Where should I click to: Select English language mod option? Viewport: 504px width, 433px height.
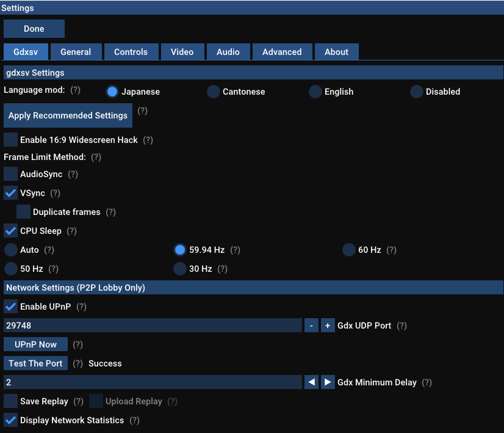point(315,92)
